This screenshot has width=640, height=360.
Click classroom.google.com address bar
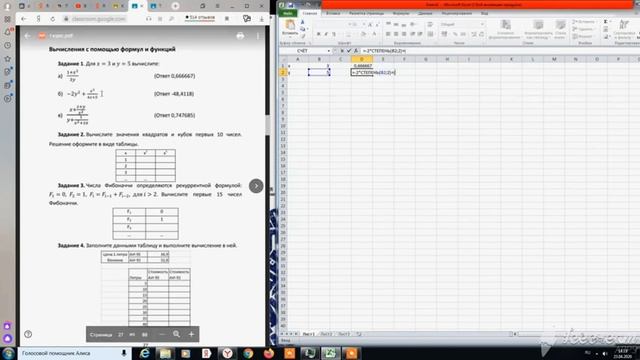(99, 19)
